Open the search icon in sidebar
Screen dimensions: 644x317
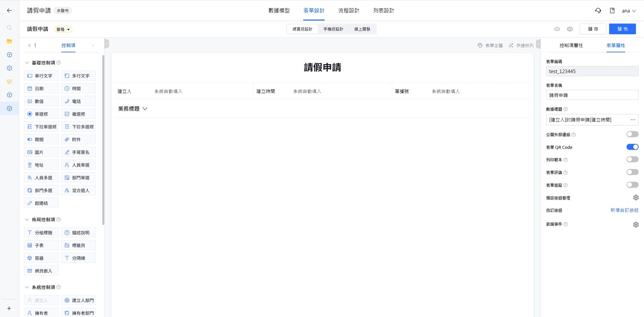9,27
